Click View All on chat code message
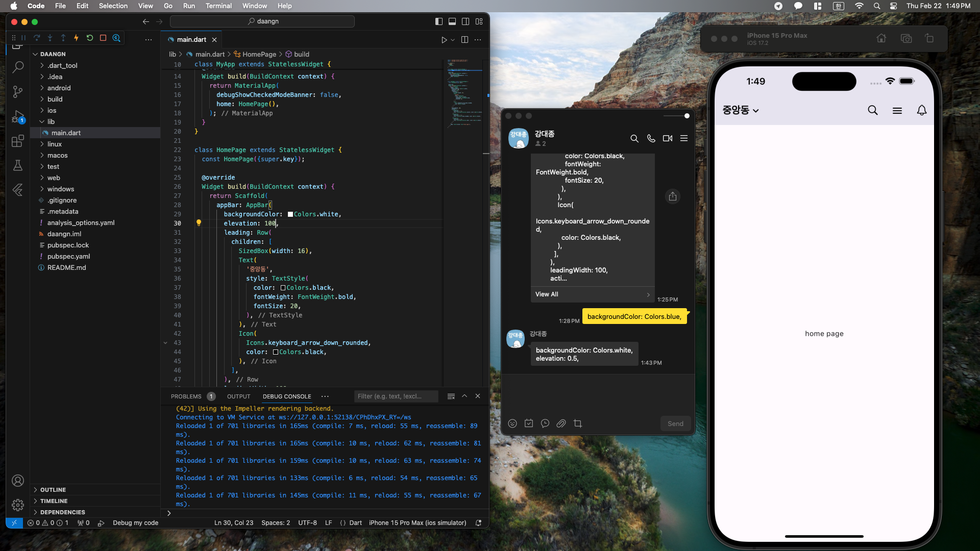 [x=593, y=294]
